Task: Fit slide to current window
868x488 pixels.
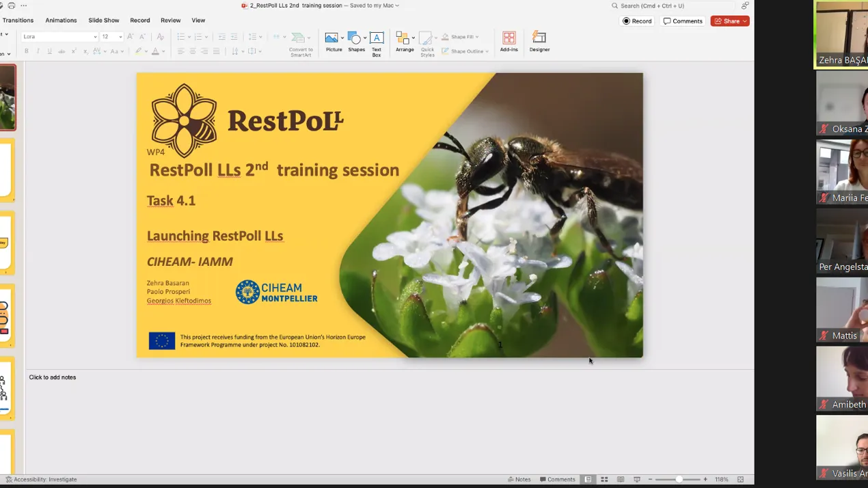Action: tap(740, 480)
